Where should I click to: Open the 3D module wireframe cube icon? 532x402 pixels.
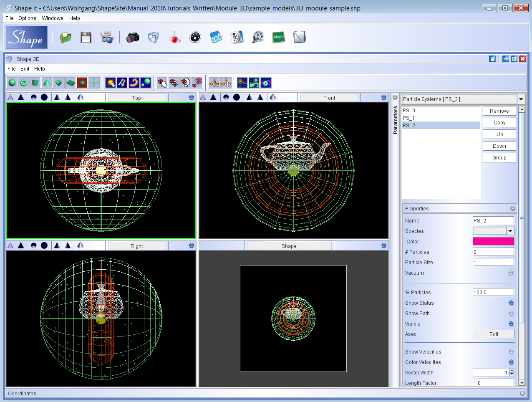[x=154, y=38]
